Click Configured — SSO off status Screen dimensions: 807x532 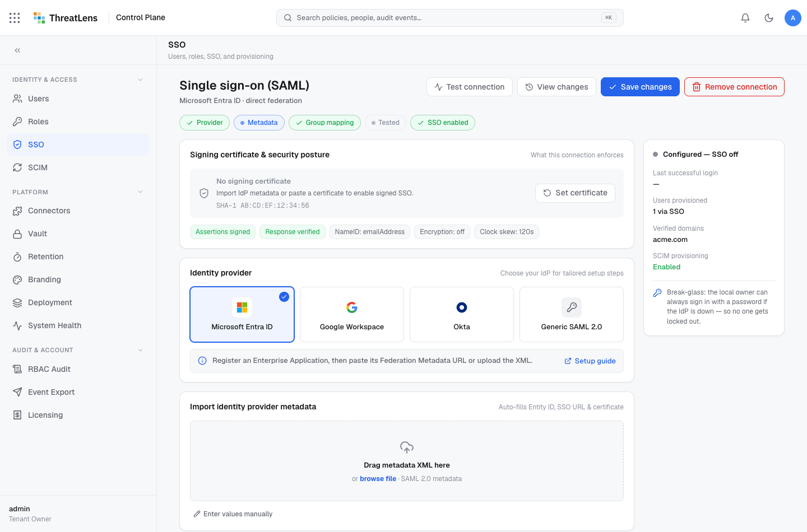(x=695, y=155)
